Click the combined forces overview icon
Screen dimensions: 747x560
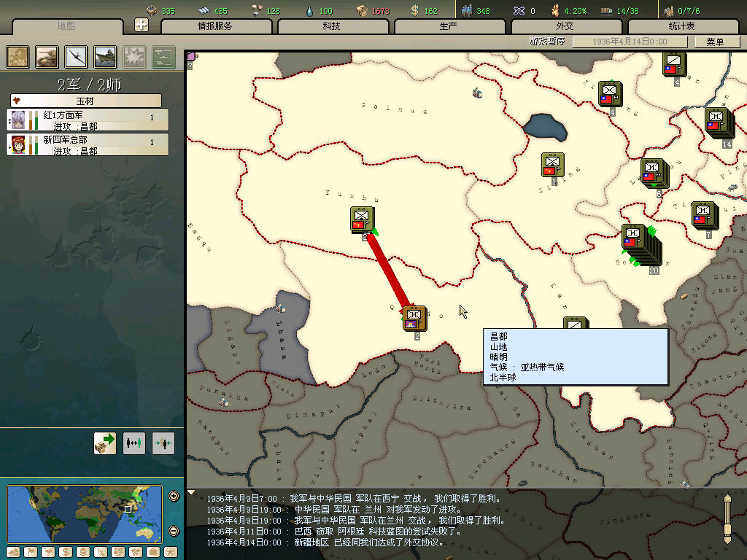[x=163, y=57]
